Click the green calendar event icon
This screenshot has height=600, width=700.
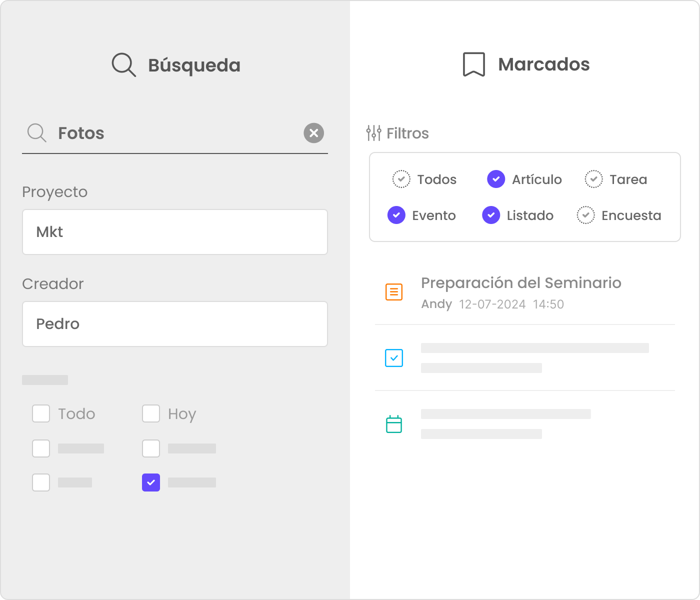[x=394, y=424]
